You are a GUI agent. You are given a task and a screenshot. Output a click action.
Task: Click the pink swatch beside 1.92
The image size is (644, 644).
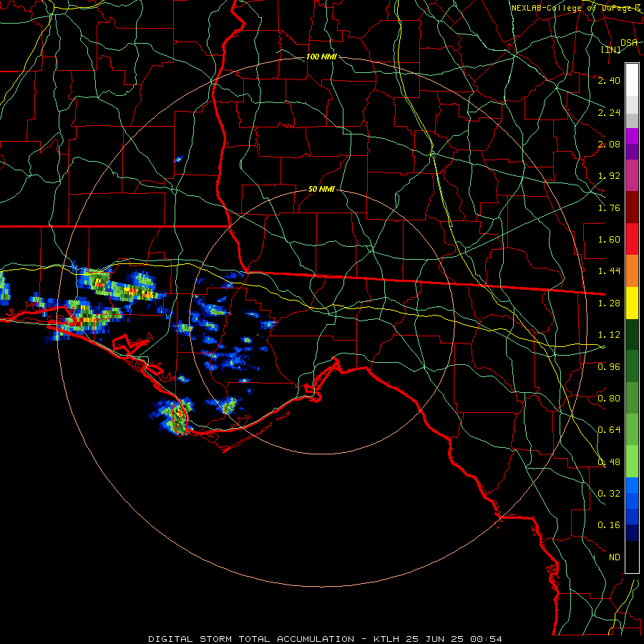point(632,175)
